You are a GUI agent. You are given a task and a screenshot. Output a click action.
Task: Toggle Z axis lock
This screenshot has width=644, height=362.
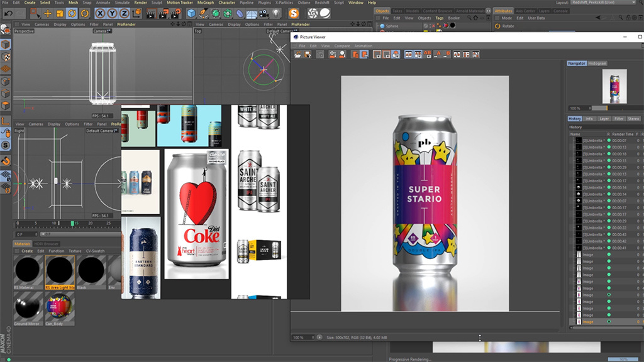tap(124, 14)
